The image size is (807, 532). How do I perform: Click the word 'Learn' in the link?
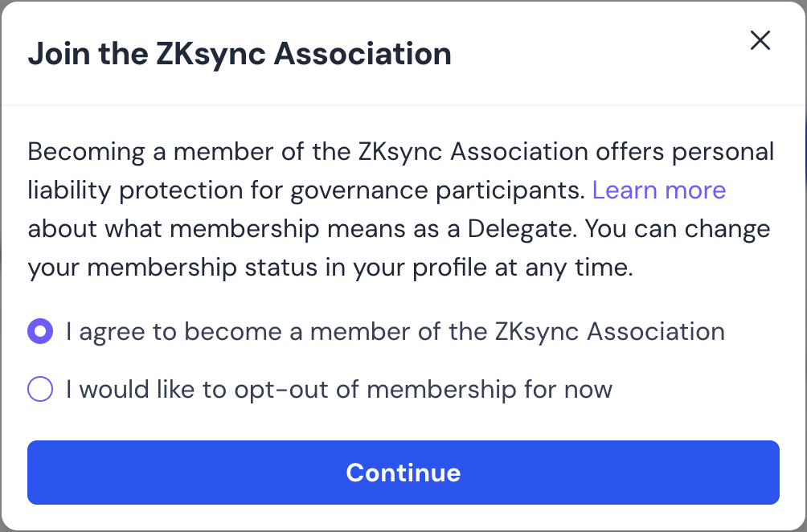[625, 190]
